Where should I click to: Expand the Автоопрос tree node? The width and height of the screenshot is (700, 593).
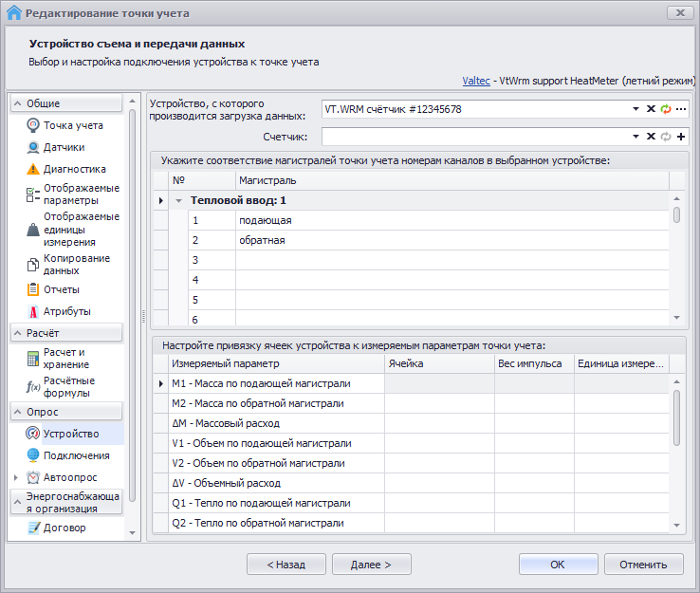(15, 477)
